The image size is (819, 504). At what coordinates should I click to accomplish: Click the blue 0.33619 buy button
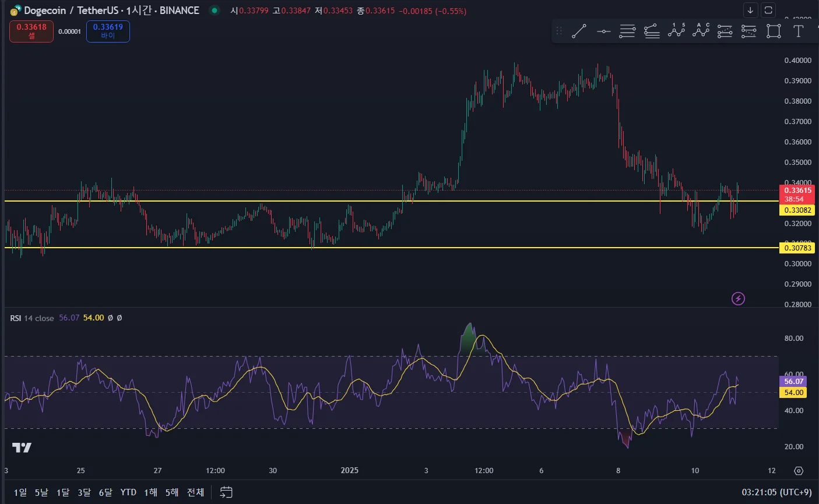coord(108,31)
